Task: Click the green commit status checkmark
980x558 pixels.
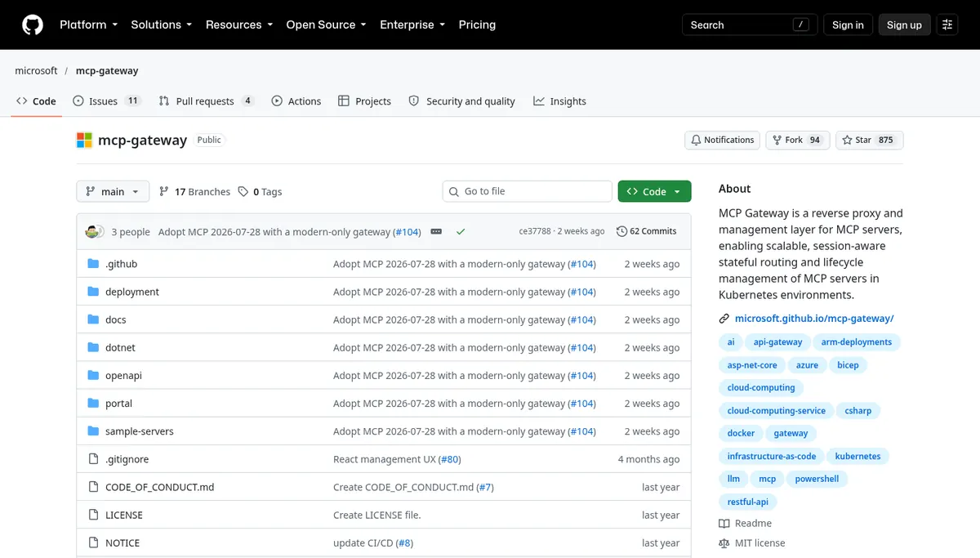Action: (x=461, y=231)
